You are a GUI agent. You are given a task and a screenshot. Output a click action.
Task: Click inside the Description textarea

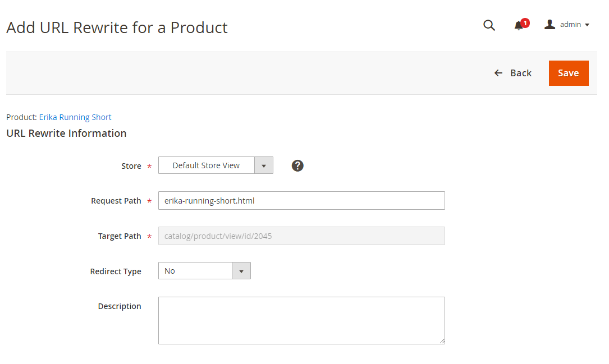point(301,321)
